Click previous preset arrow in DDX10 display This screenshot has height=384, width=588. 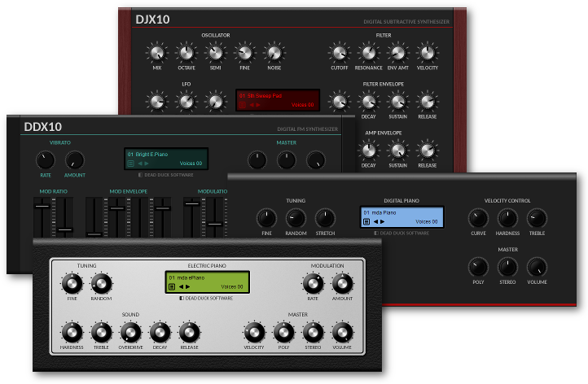(140, 164)
